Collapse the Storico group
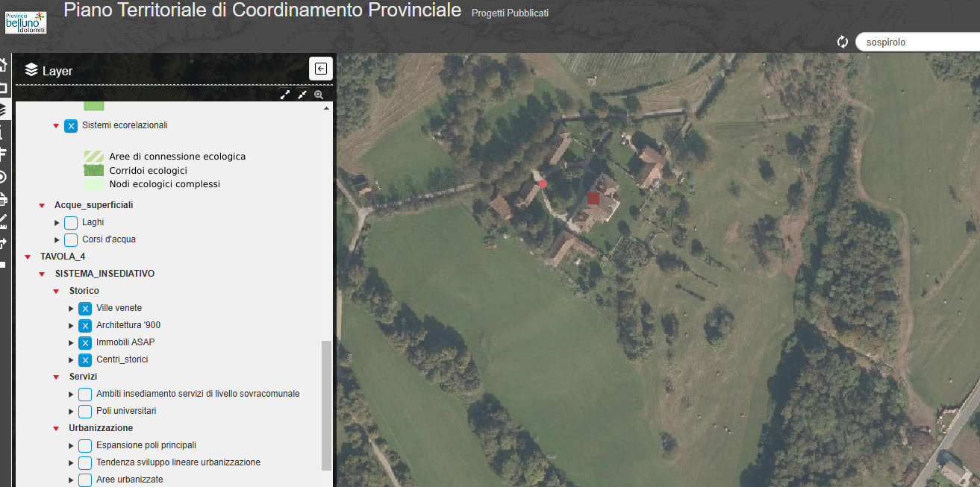The image size is (980, 487). [x=56, y=292]
